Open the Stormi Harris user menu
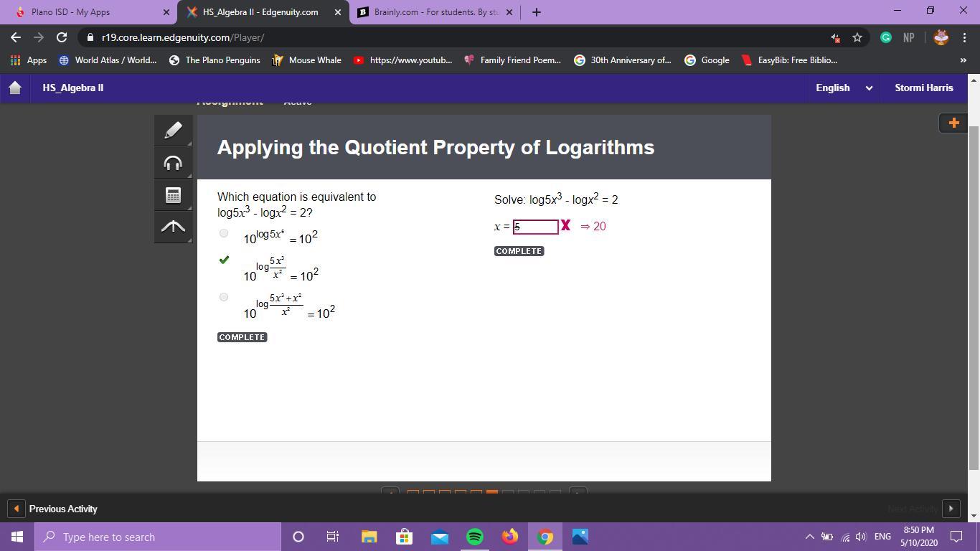Screen dimensions: 980x551 [924, 88]
